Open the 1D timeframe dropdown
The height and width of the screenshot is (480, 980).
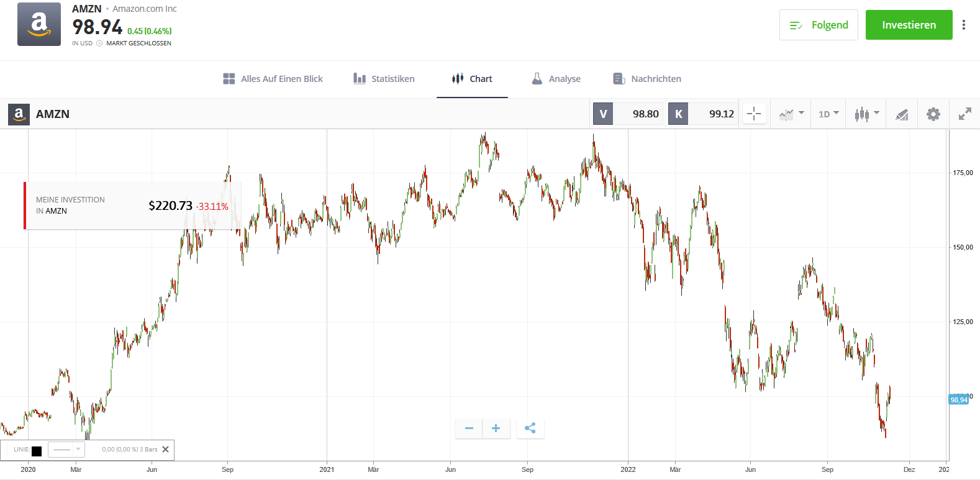pos(828,114)
